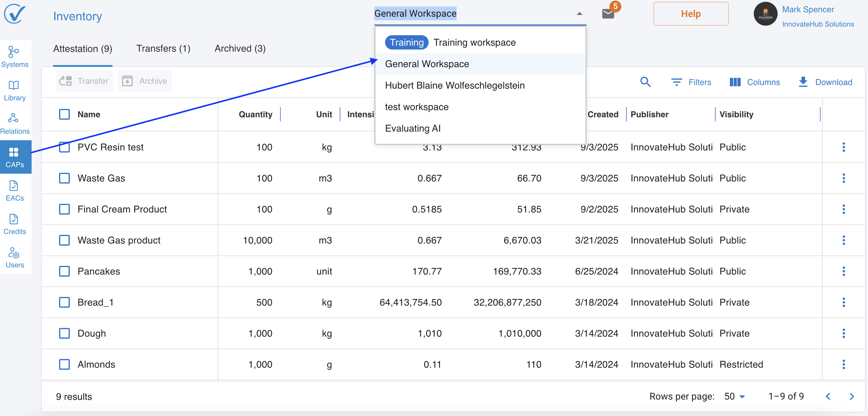The height and width of the screenshot is (416, 868).
Task: Select the Almonds row checkbox
Action: tap(64, 364)
